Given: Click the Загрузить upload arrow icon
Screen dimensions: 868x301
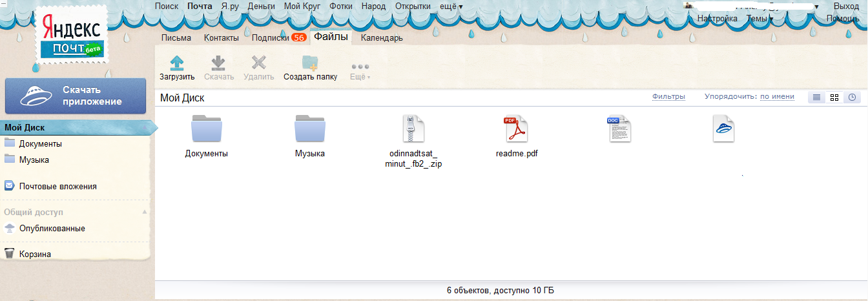Looking at the screenshot, I should point(176,63).
